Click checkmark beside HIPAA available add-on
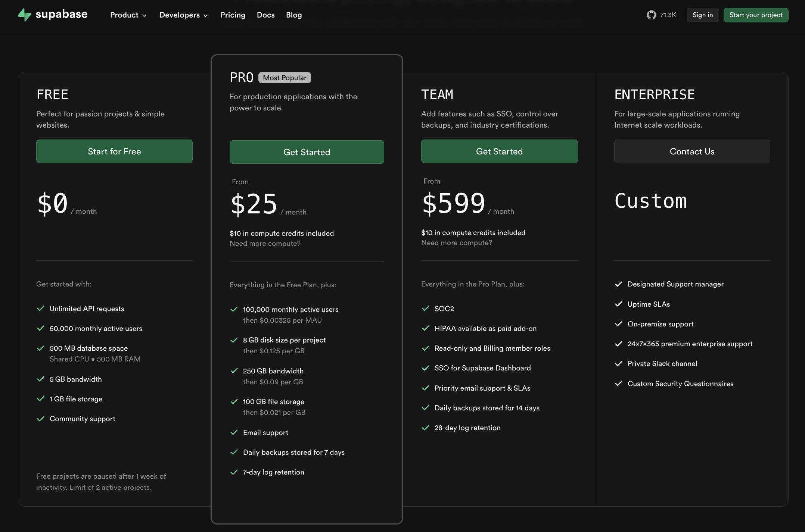The image size is (805, 532). pos(426,328)
